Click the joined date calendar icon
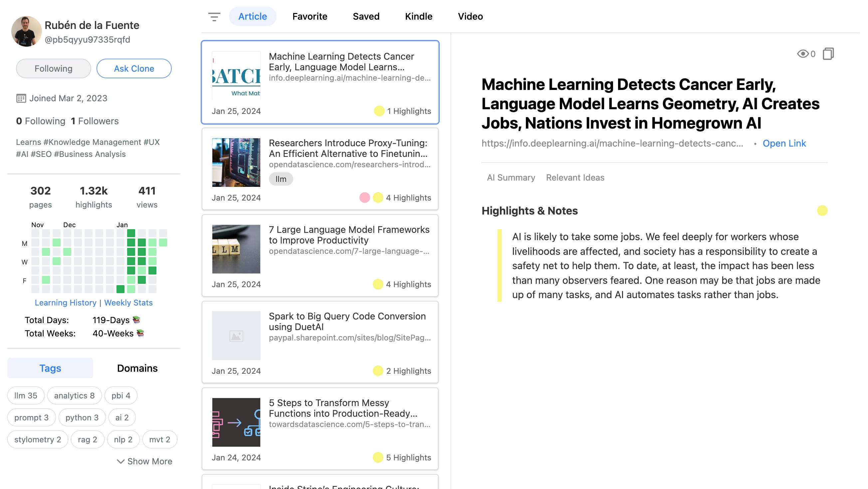Viewport: 868px width, 489px height. [x=21, y=98]
